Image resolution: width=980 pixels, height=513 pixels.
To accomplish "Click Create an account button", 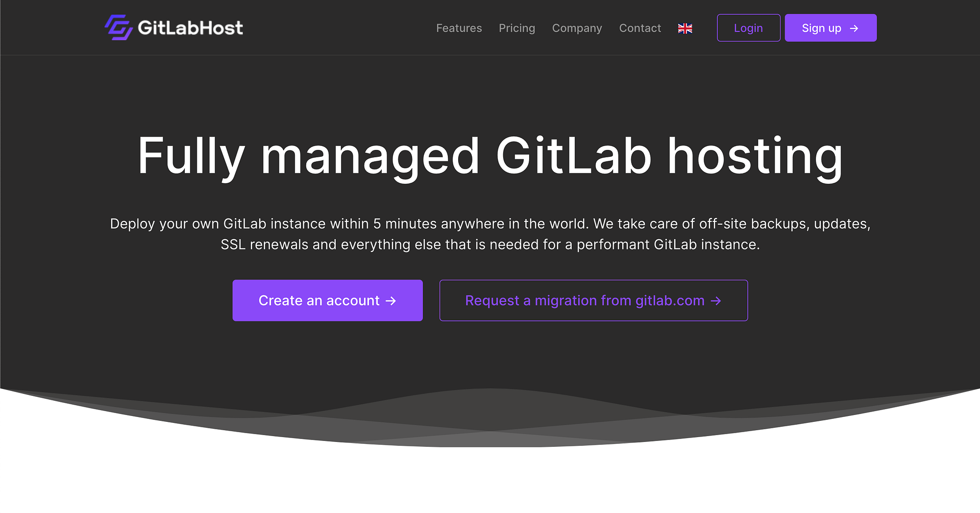I will point(328,300).
